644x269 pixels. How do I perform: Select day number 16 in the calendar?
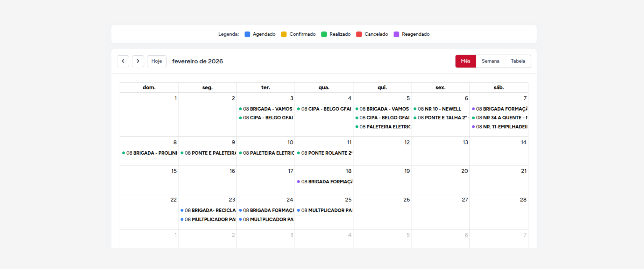232,171
